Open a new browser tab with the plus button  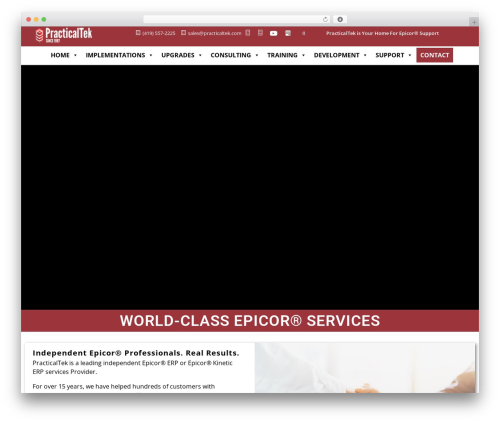(x=474, y=22)
